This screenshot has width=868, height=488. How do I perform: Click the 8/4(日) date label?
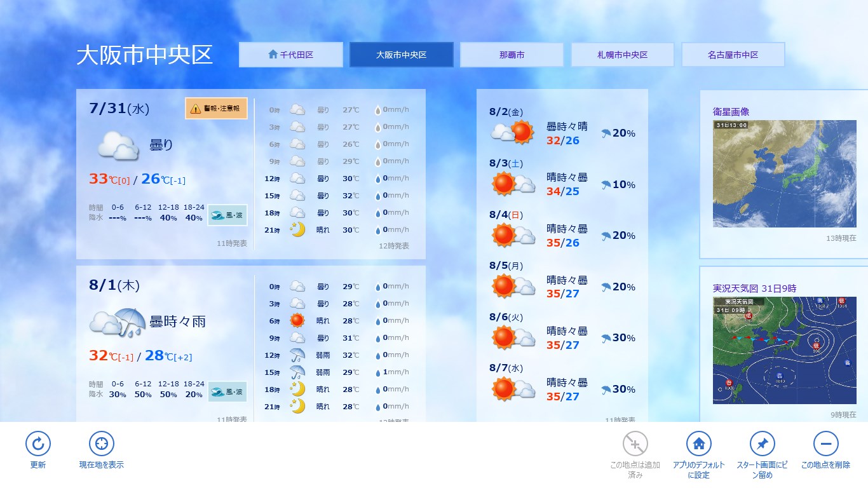pos(506,215)
